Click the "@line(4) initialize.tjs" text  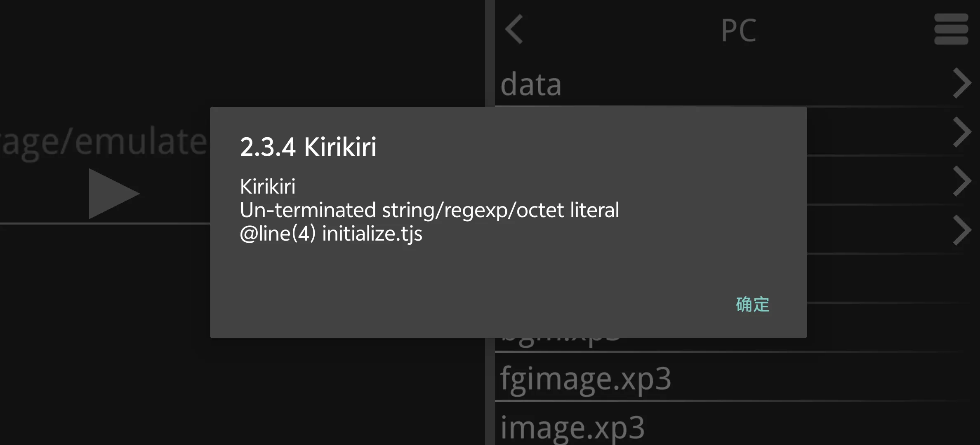click(331, 234)
